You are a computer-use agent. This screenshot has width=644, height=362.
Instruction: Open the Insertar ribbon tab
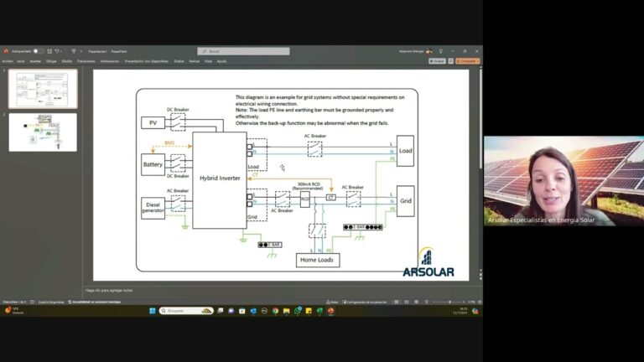click(35, 61)
